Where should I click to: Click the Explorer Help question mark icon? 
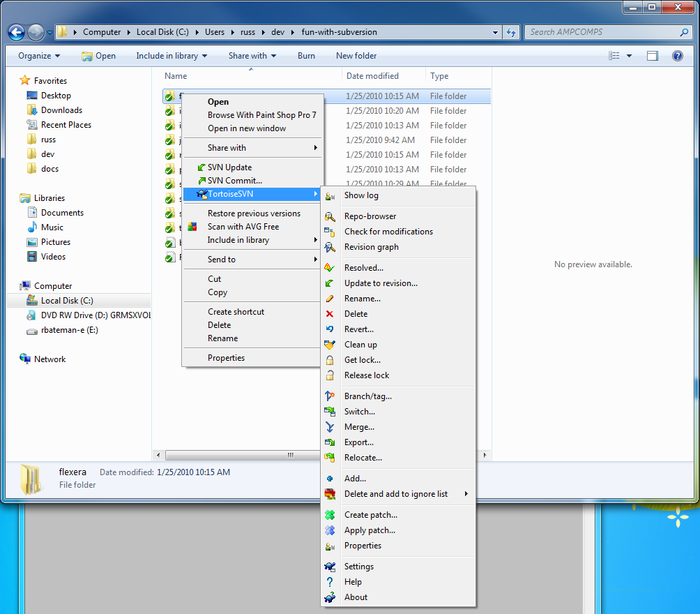[677, 57]
